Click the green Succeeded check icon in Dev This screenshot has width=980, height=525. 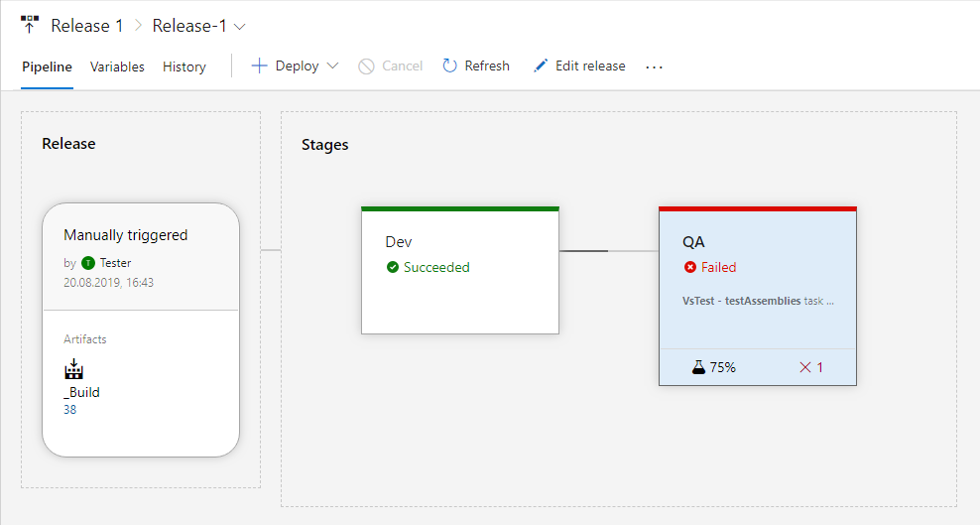[393, 267]
